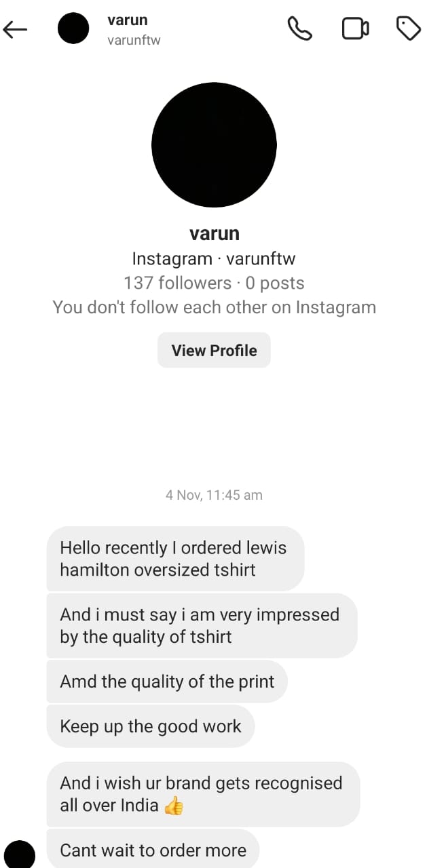Tap the back arrow icon

[15, 29]
